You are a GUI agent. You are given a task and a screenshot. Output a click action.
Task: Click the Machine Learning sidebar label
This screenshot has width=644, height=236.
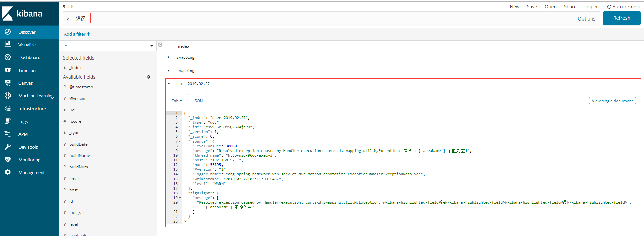(x=36, y=96)
